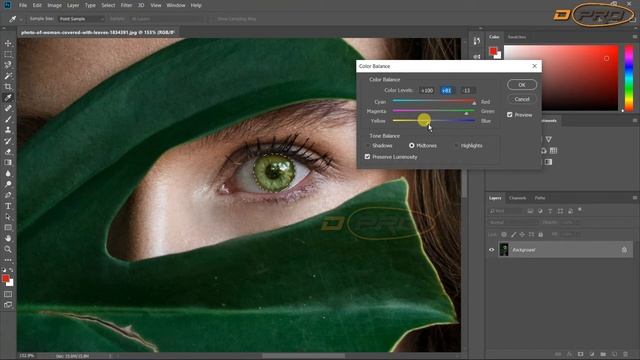
Task: Select the Highlights tone balance radio
Action: coord(456,146)
